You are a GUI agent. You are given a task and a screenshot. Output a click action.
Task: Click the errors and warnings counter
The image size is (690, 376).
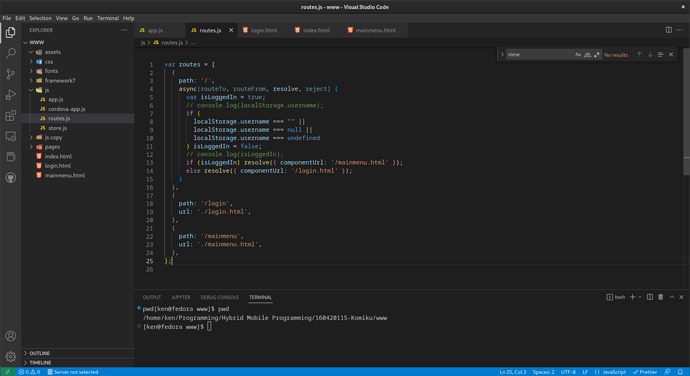29,372
